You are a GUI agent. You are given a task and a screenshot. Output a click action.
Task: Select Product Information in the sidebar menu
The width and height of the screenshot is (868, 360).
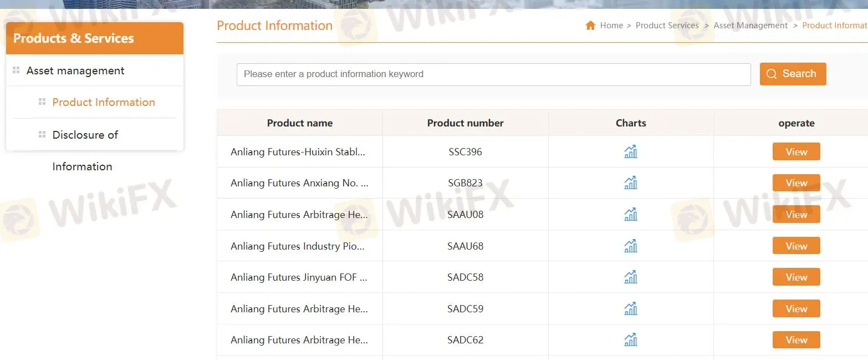point(104,102)
